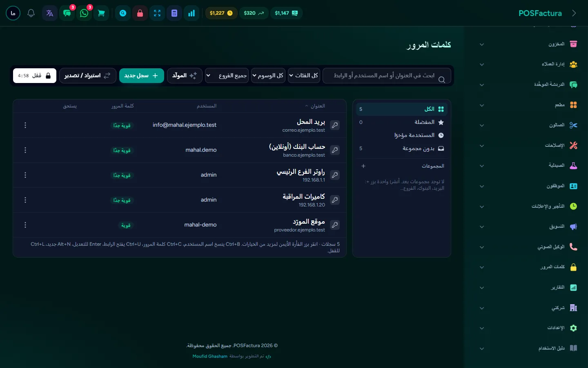Open the calculator icon
The image size is (588, 368).
(174, 13)
